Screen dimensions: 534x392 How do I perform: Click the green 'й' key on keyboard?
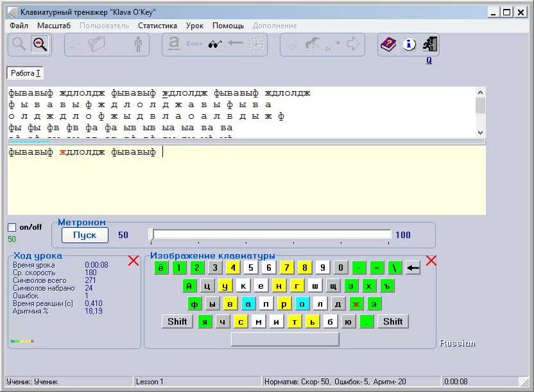tap(189, 286)
